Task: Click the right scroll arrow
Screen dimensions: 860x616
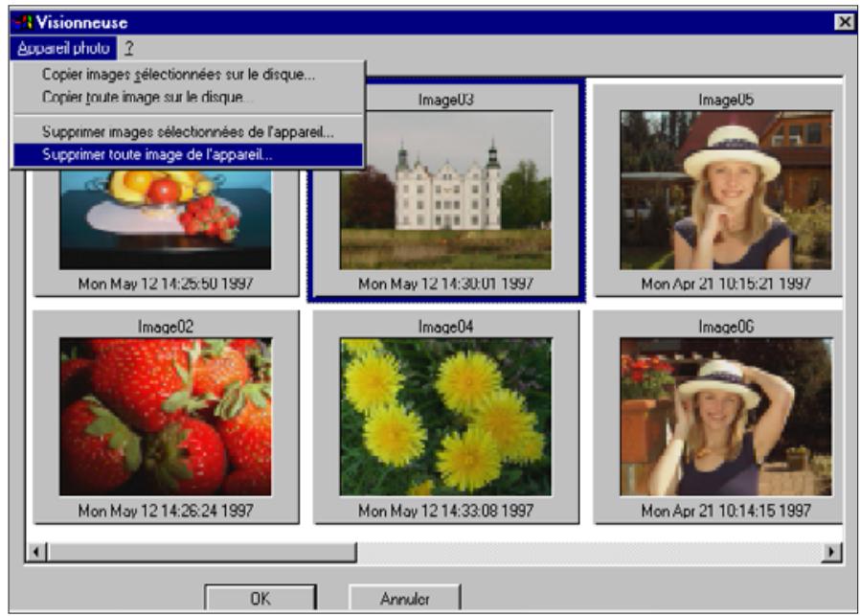Action: (x=831, y=551)
